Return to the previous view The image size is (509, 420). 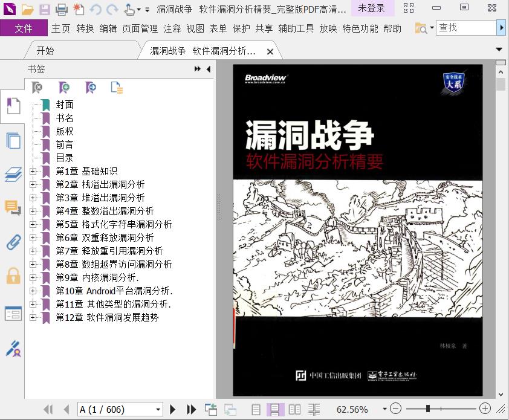click(211, 410)
